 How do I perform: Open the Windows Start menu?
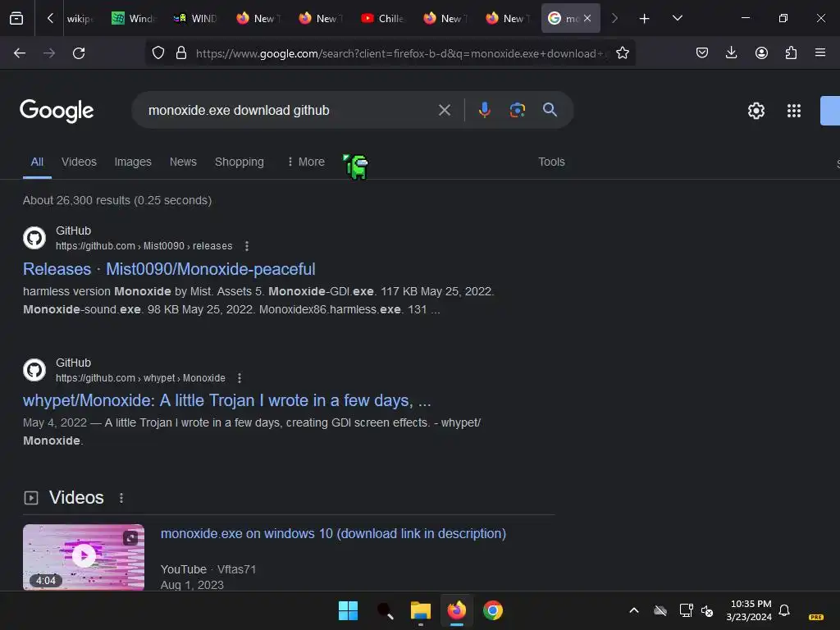(x=348, y=610)
